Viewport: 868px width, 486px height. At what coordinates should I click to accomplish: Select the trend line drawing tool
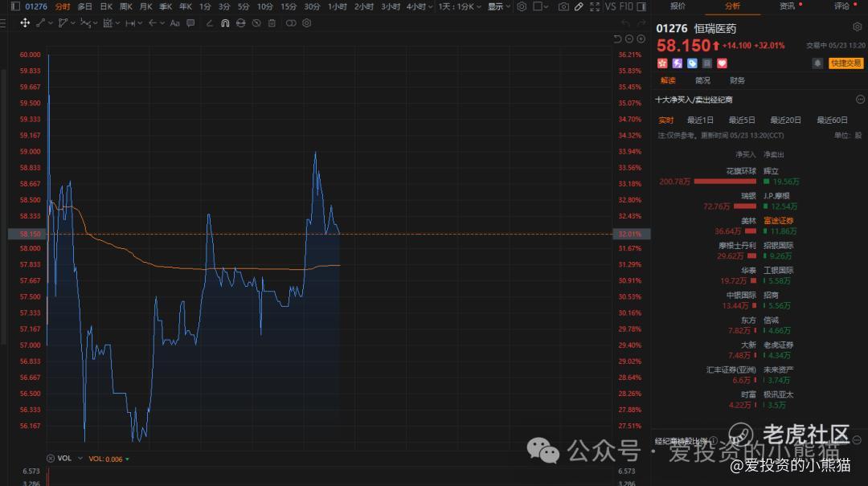coord(40,23)
